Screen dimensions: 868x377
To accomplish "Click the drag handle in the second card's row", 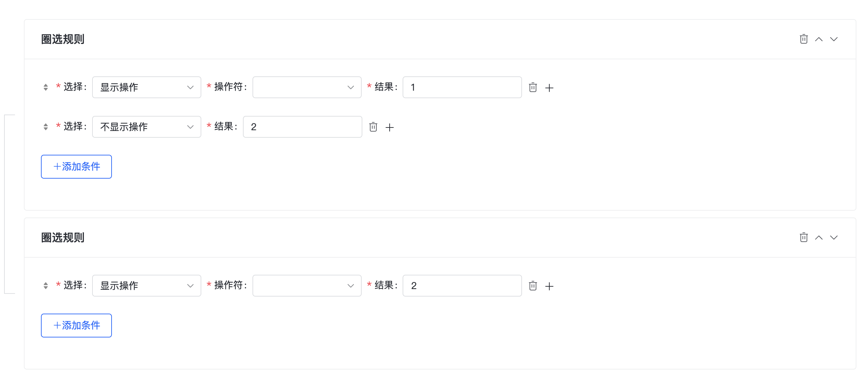I will coord(45,286).
